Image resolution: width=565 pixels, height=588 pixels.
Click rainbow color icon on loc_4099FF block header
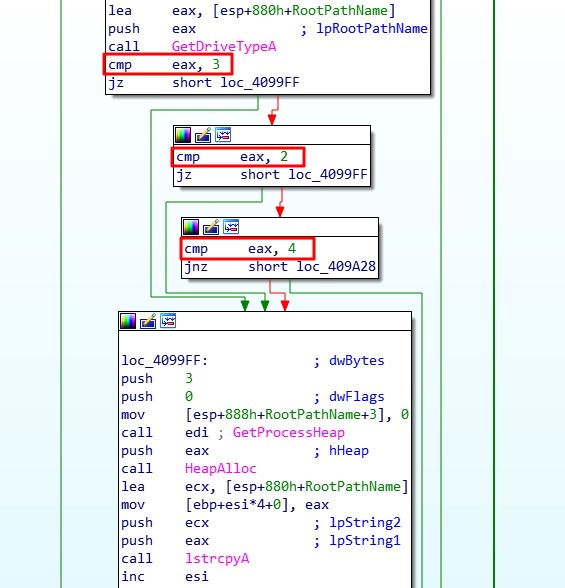[x=128, y=321]
